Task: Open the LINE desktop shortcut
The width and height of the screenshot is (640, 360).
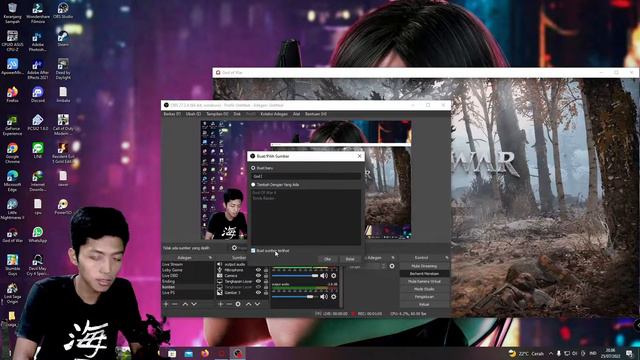Action: coord(38,151)
